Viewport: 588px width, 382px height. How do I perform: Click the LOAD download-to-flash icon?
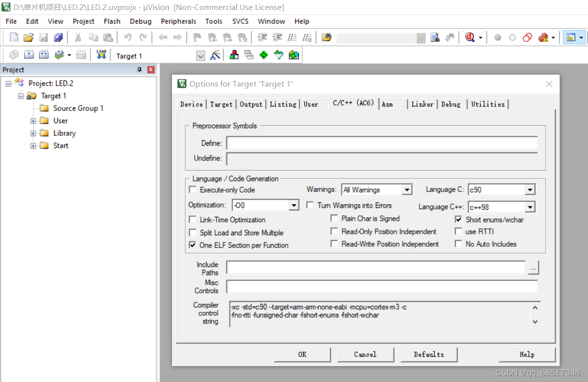coord(101,55)
